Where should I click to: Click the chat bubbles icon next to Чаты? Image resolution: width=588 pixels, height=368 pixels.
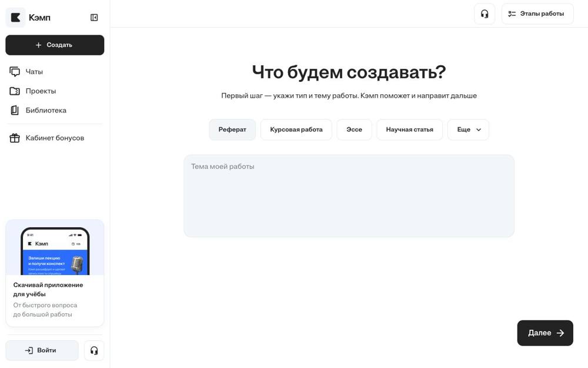(x=15, y=72)
